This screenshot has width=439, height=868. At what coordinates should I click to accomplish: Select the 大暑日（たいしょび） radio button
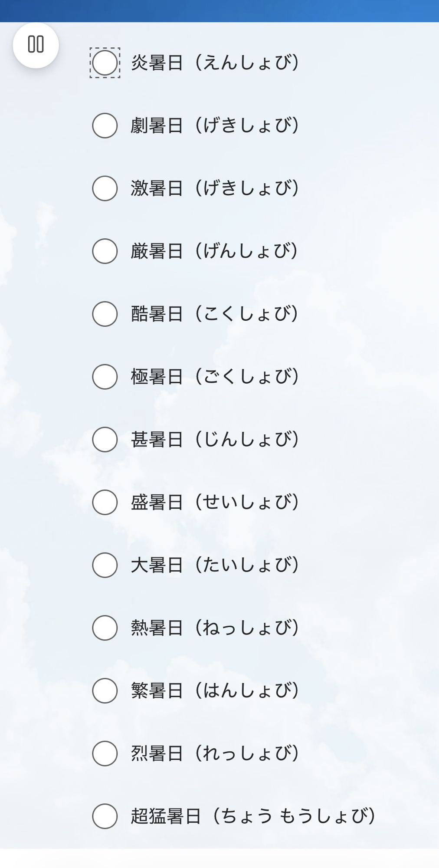(105, 565)
